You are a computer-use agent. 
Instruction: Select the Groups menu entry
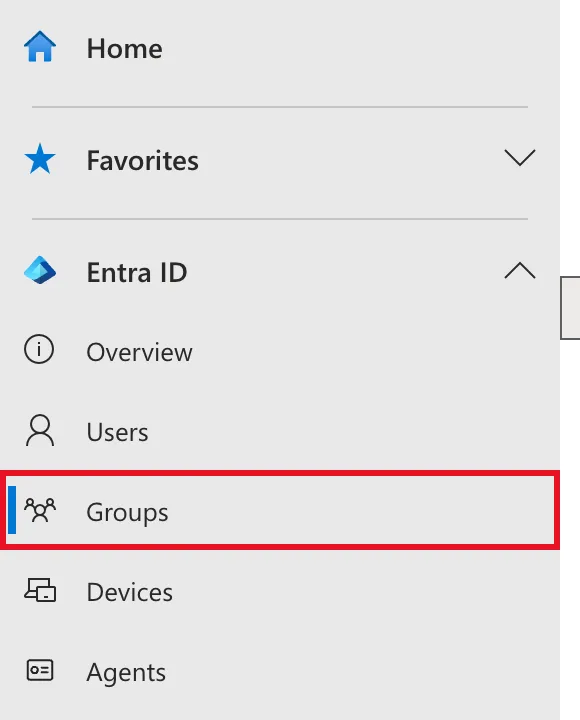pos(280,510)
